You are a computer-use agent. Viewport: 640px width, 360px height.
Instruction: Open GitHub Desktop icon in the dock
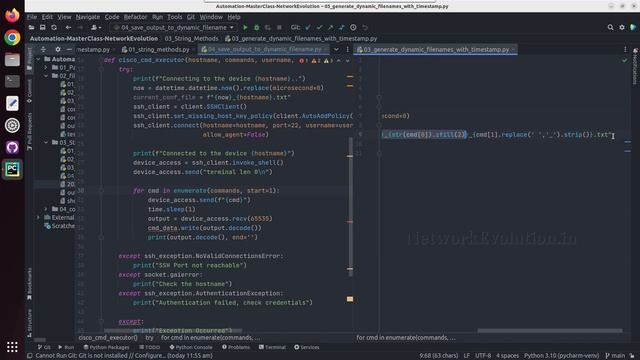click(12, 147)
